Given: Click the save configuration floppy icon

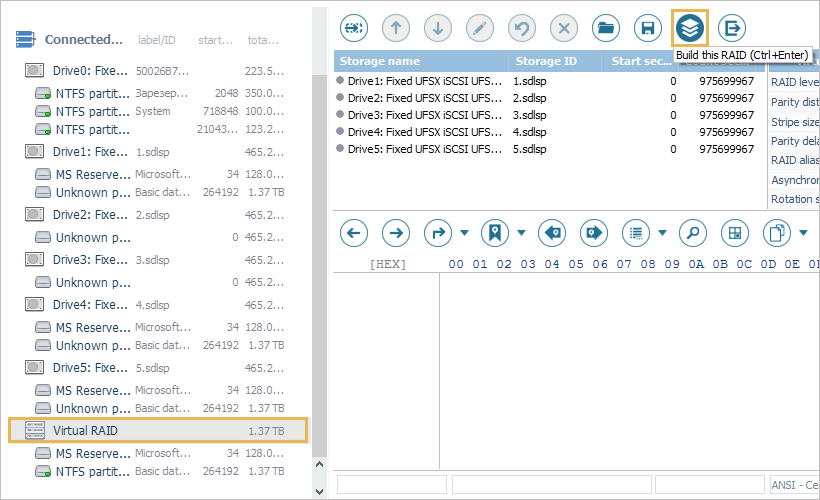Looking at the screenshot, I should [x=648, y=27].
